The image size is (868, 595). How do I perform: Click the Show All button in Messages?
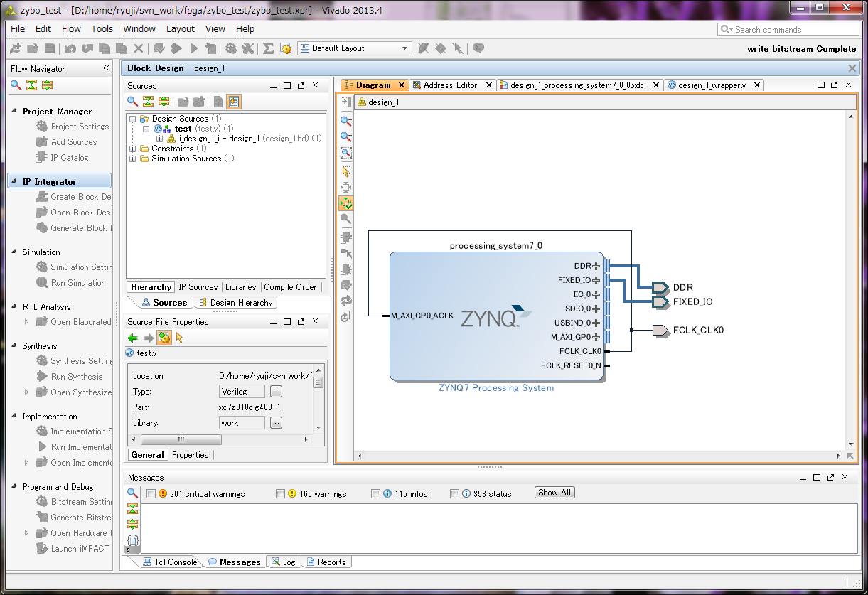tap(554, 493)
